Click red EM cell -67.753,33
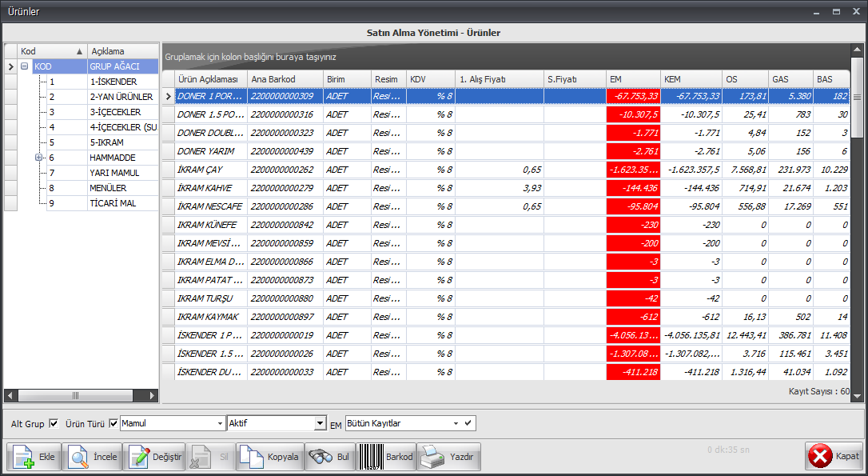The height and width of the screenshot is (476, 868). 634,97
